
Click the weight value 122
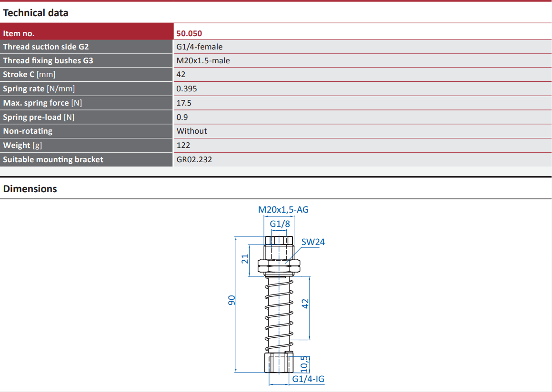pyautogui.click(x=183, y=145)
